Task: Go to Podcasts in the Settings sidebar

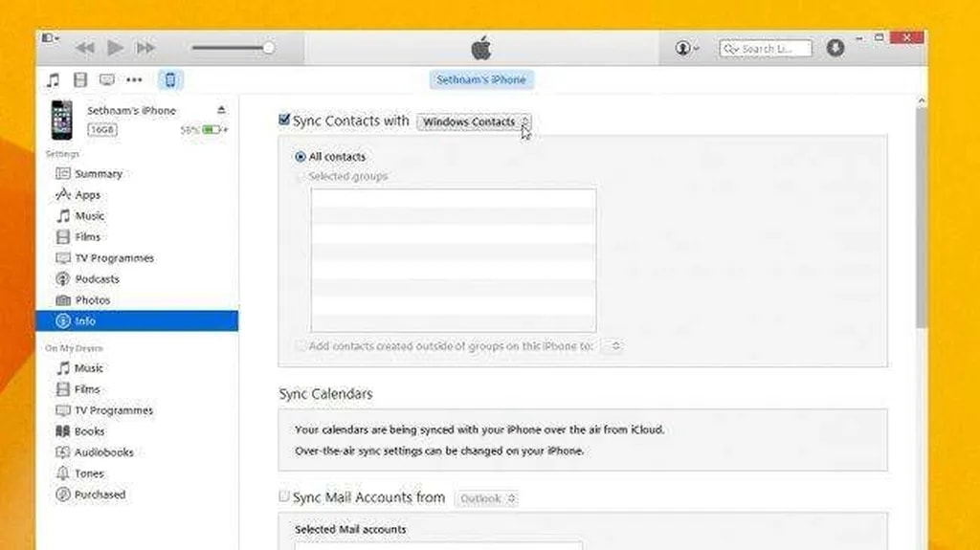Action: click(97, 279)
